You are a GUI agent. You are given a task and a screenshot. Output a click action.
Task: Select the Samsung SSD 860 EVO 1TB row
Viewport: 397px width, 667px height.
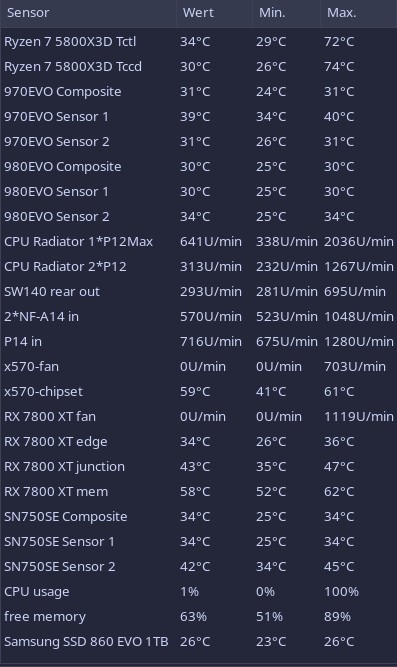point(198,641)
